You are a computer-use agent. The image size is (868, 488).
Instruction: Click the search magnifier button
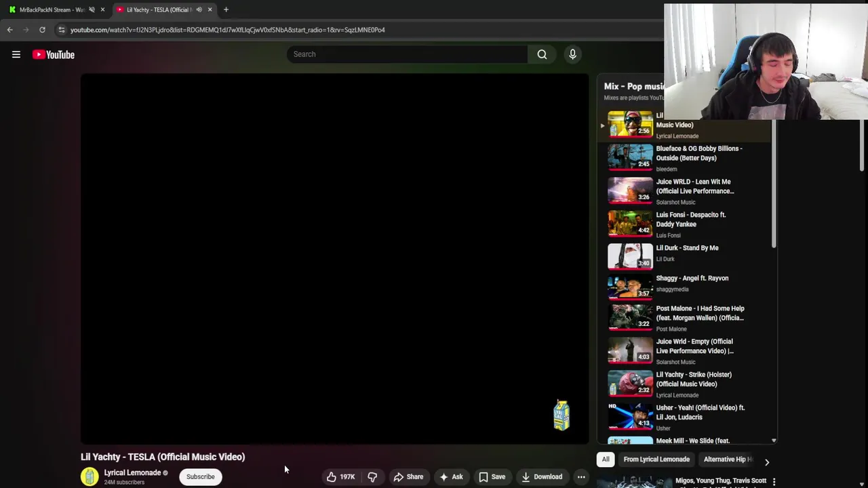[x=542, y=54]
